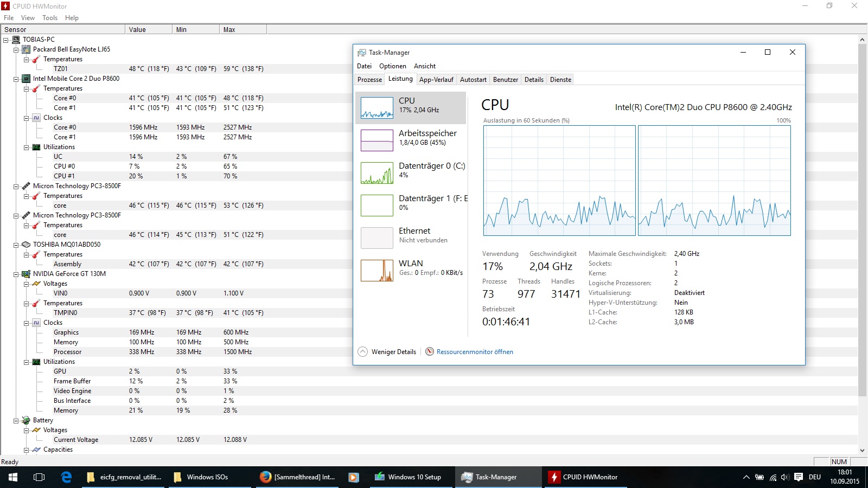Click the wireless network tray icon
Screen dimensions: 868x488
773,477
